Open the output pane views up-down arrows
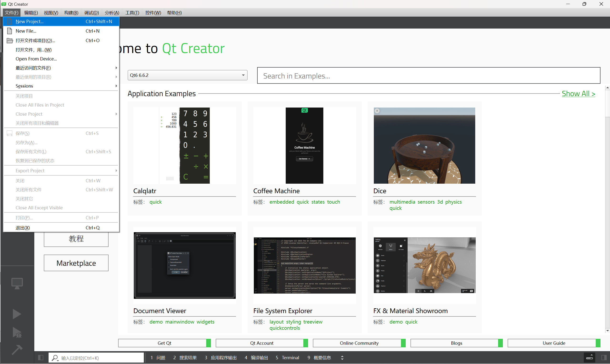The image size is (610, 364). (x=342, y=358)
